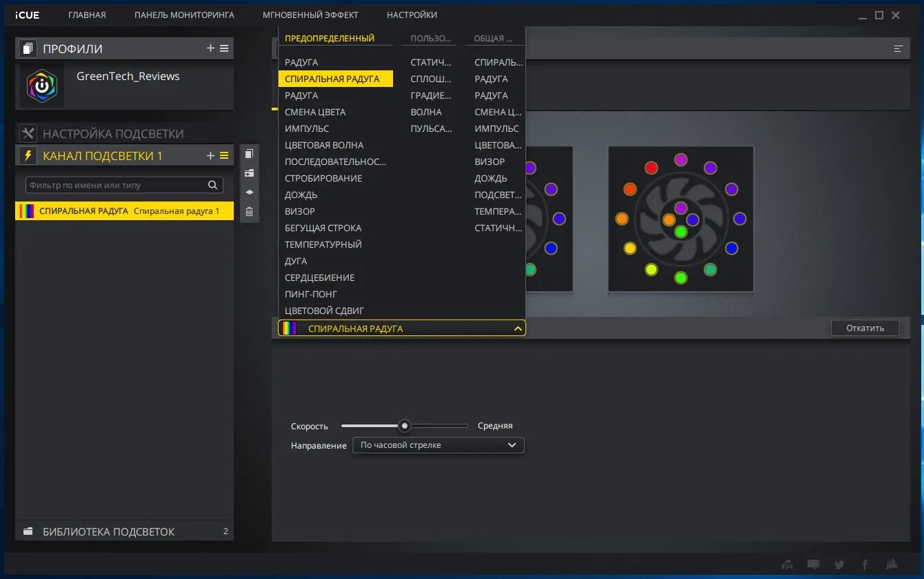This screenshot has width=924, height=579.
Task: Open the По часовой стрелке direction dropdown
Action: point(439,445)
